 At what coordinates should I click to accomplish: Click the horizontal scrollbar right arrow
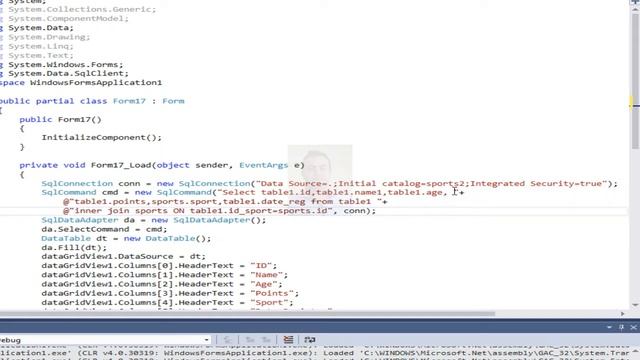coord(622,314)
